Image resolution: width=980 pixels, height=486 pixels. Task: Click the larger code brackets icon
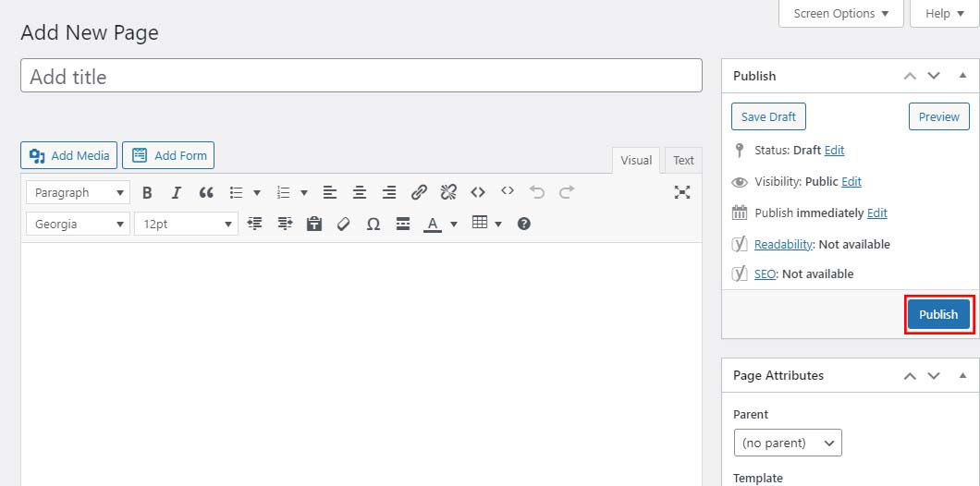pyautogui.click(x=478, y=192)
